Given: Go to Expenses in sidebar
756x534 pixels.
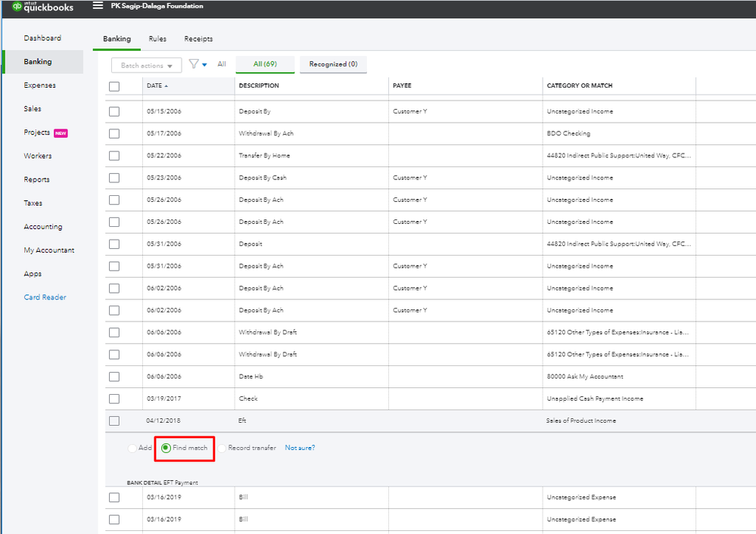Looking at the screenshot, I should coord(39,85).
